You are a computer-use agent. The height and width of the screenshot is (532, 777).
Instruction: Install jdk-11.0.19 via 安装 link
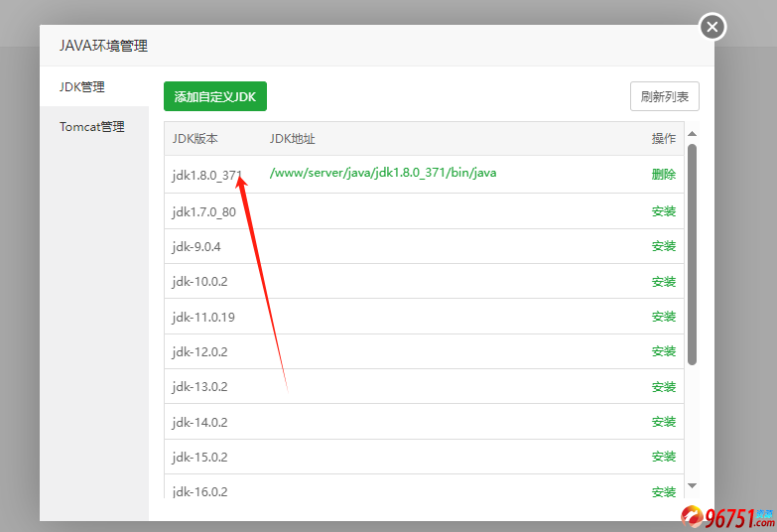coord(664,317)
